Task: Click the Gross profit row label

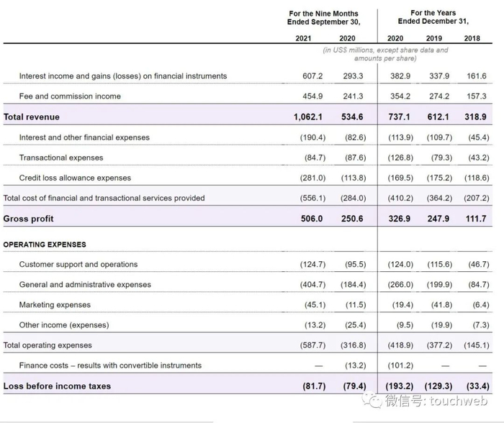Action: [x=29, y=218]
